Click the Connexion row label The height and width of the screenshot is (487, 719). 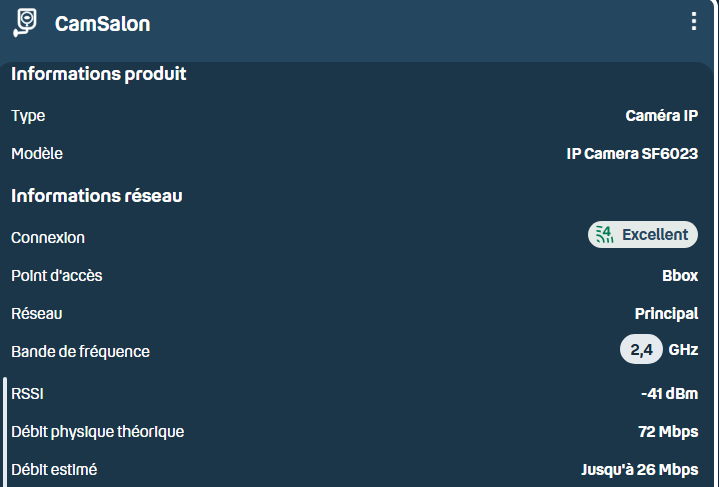pos(48,238)
